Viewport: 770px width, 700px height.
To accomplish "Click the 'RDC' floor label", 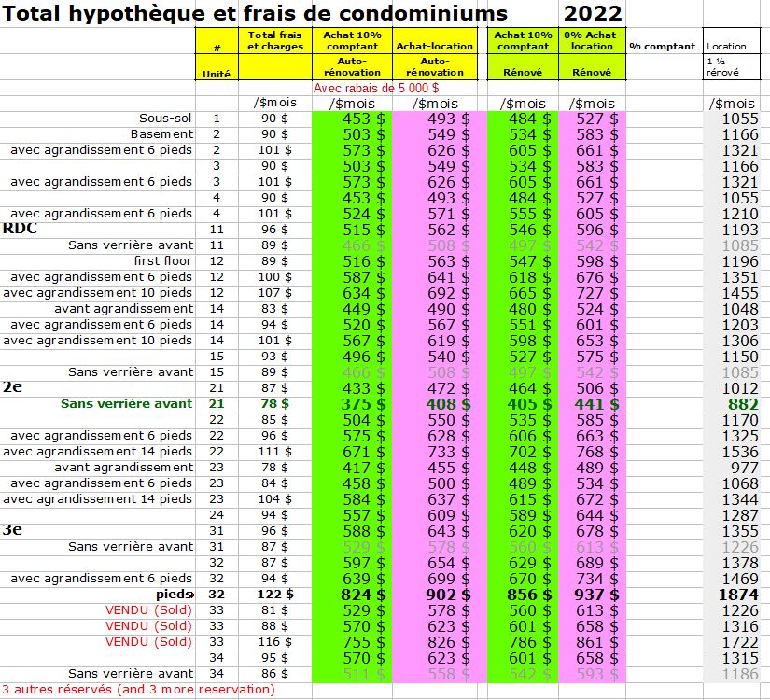I will click(x=20, y=229).
